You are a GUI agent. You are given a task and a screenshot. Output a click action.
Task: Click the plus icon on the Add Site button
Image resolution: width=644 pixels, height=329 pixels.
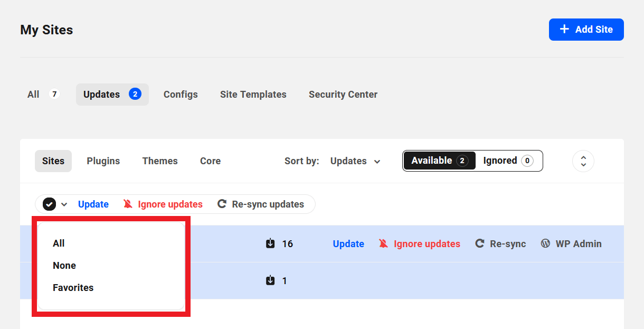564,29
